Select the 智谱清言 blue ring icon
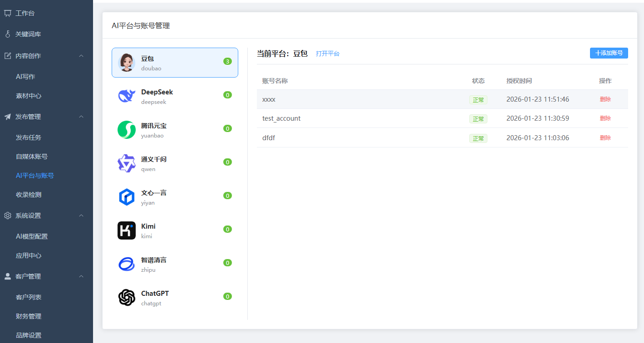 [x=127, y=264]
